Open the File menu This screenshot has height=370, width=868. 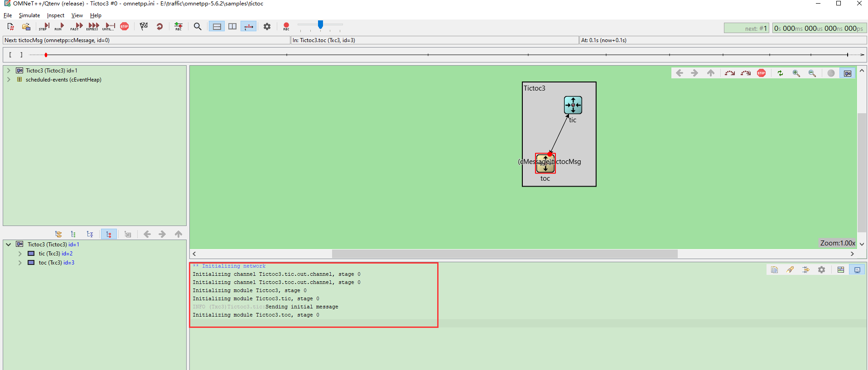tap(8, 15)
